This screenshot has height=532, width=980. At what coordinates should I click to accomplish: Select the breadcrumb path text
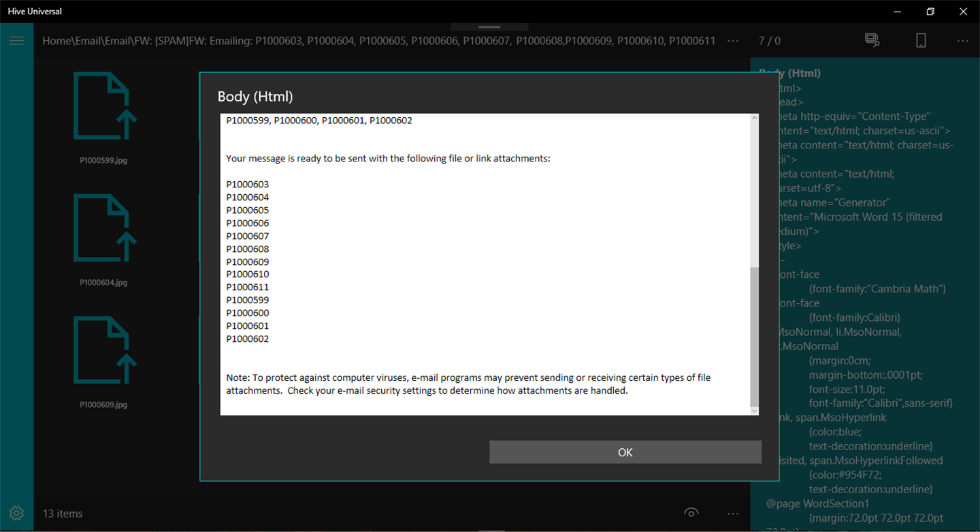coord(379,41)
